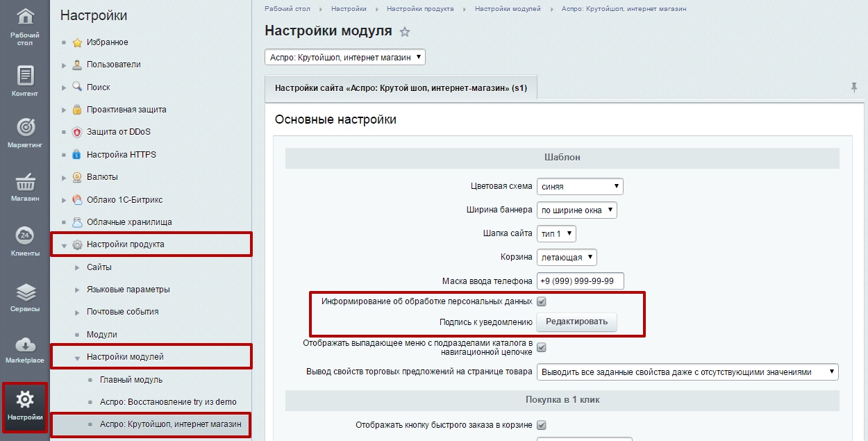Open Главный модуль in the settings tree
The height and width of the screenshot is (441, 868).
(131, 380)
